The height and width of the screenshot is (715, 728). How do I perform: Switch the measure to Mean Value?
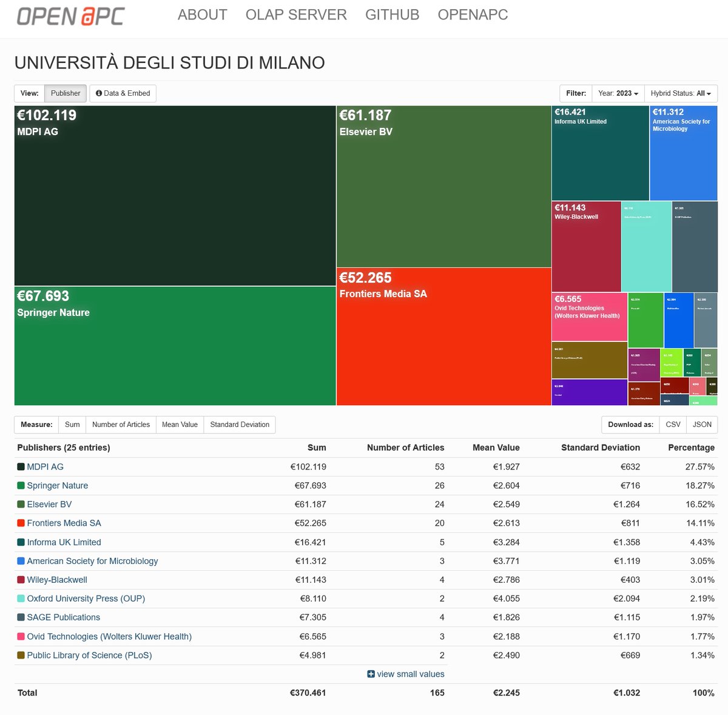180,425
